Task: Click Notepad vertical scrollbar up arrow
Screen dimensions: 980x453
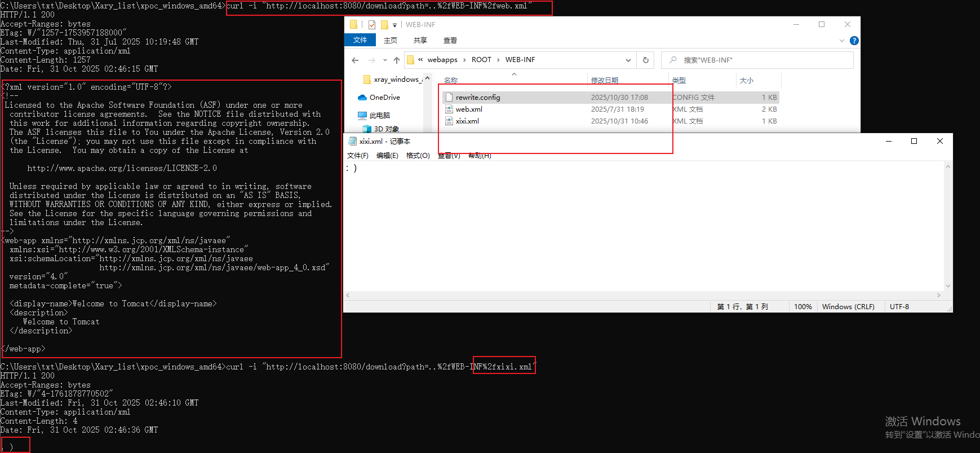Action: pyautogui.click(x=948, y=167)
